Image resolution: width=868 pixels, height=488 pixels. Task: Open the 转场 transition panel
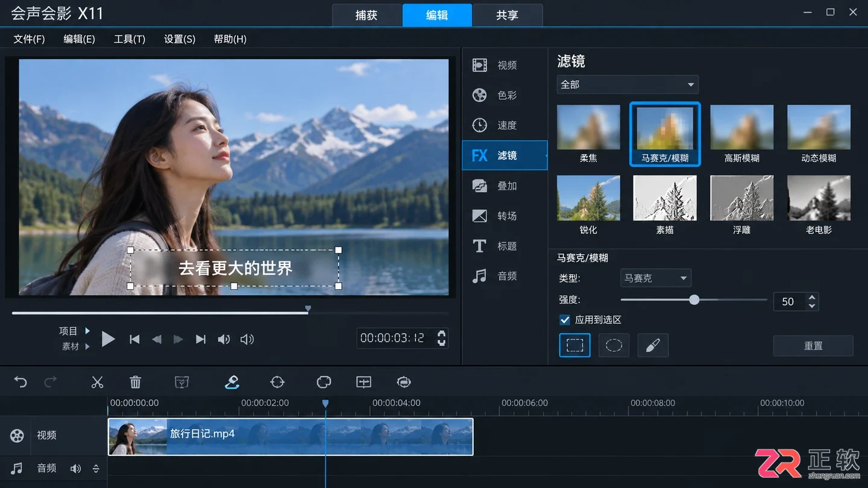point(505,216)
